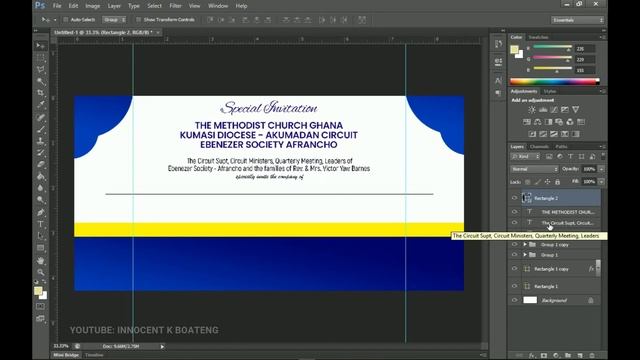Select the Crop tool
The image size is (640, 360).
(40, 93)
